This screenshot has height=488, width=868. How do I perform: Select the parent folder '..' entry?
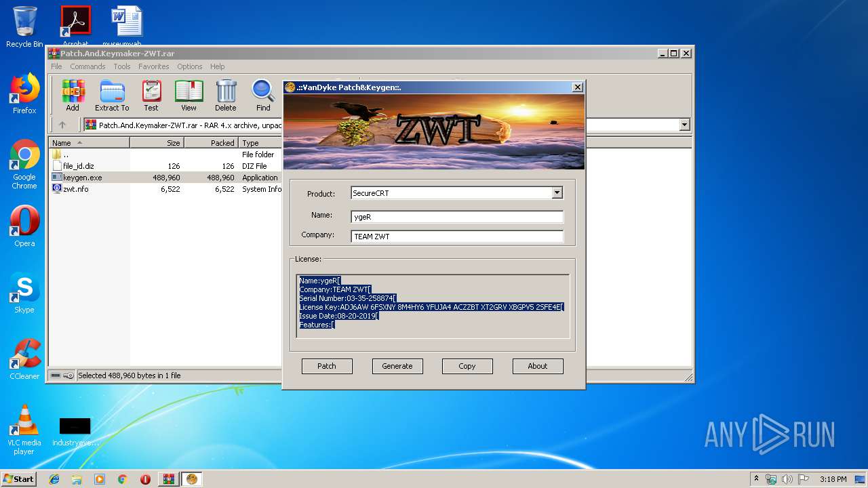[x=165, y=155]
